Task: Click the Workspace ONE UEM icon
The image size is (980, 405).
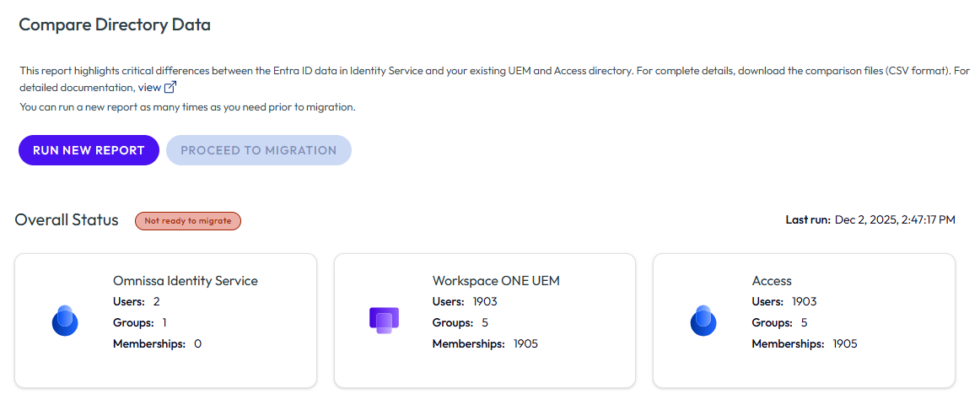Action: coord(385,321)
